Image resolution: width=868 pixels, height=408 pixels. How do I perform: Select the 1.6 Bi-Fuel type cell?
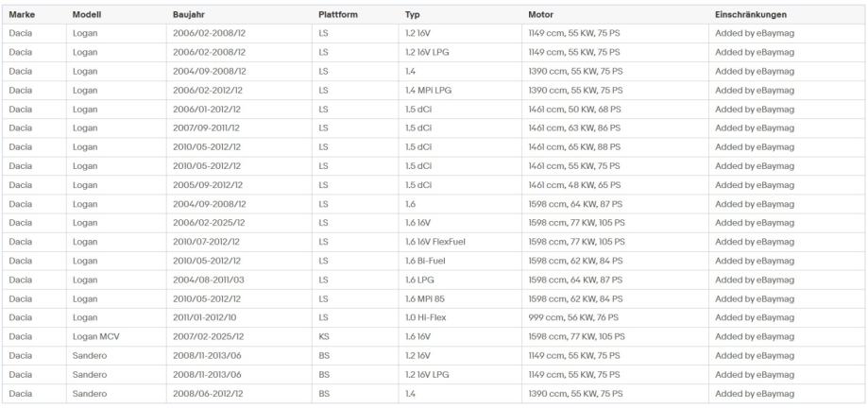tap(424, 260)
